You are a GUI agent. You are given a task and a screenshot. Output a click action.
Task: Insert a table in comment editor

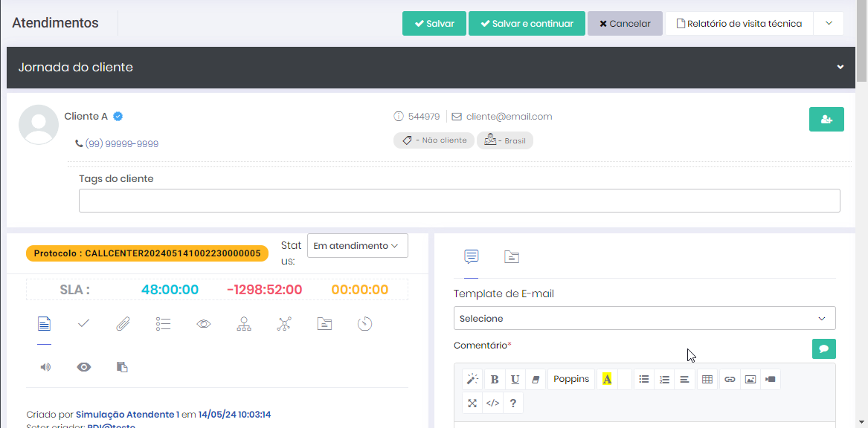pos(707,380)
